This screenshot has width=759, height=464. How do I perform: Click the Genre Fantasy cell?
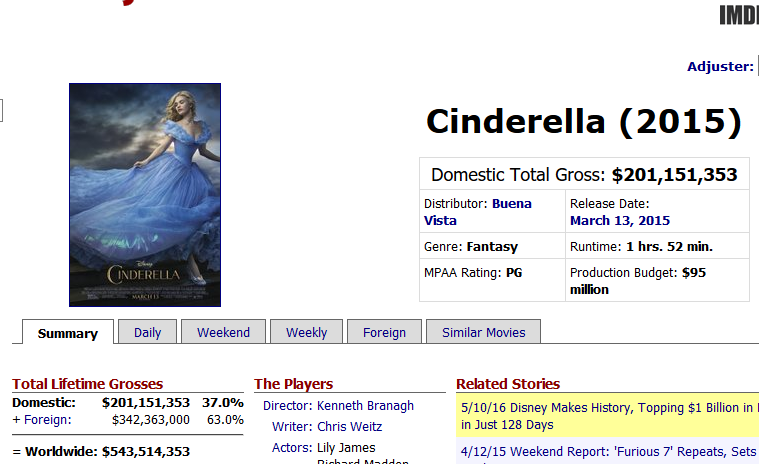[492, 246]
